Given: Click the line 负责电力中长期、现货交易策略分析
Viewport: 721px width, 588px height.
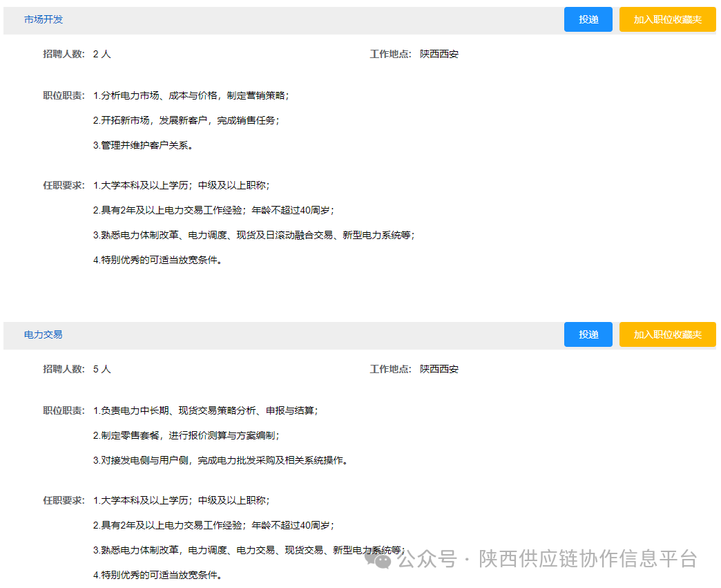Looking at the screenshot, I should [205, 410].
